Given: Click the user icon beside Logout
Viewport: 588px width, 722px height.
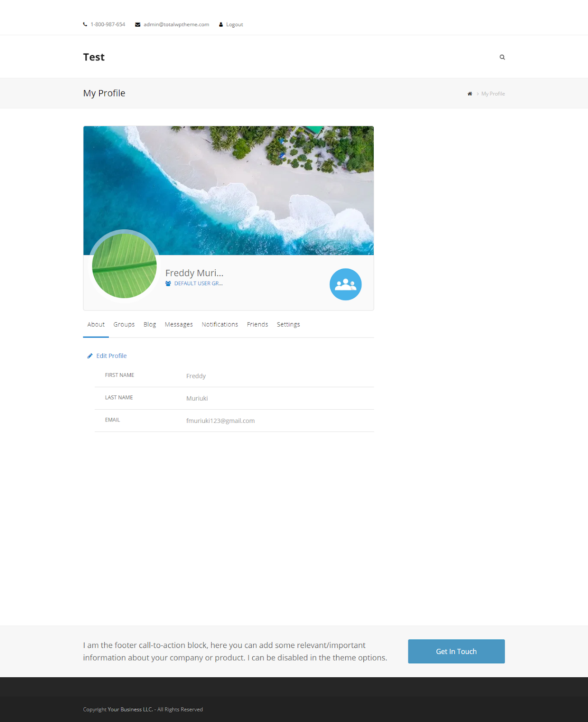Looking at the screenshot, I should click(221, 24).
